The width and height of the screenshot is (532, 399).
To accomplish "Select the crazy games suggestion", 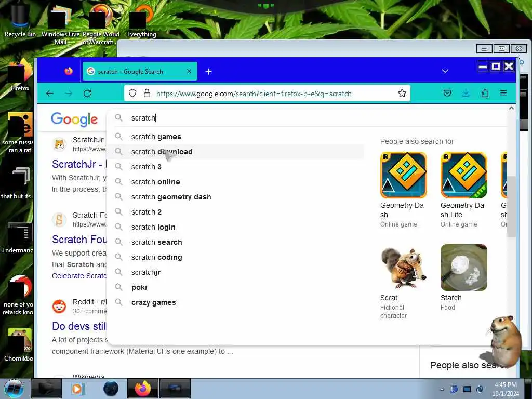I will [x=235, y=302].
